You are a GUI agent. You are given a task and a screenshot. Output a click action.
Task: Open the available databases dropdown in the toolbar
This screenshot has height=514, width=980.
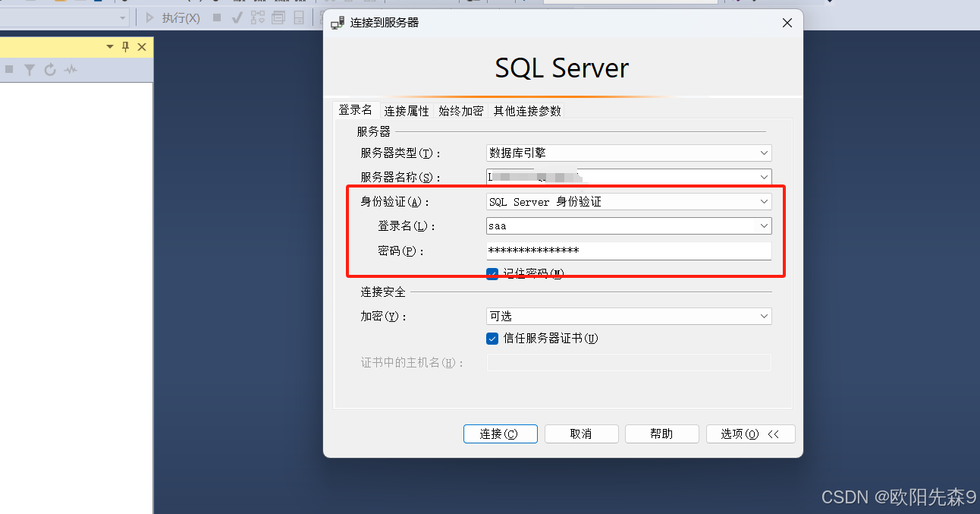[x=124, y=17]
